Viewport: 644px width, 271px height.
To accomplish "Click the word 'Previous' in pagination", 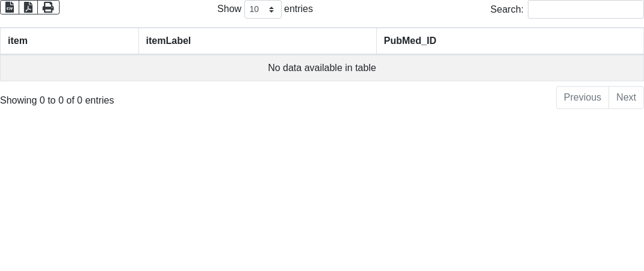I will (582, 98).
